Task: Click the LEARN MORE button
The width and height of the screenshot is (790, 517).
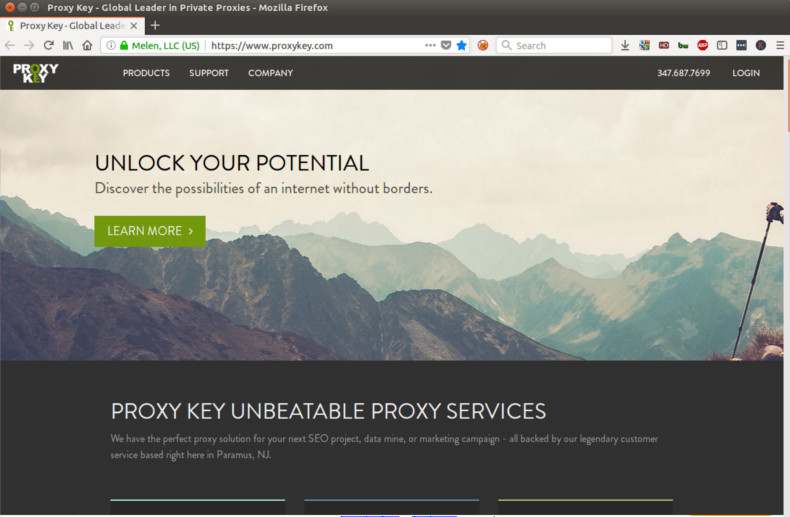Action: pyautogui.click(x=150, y=231)
